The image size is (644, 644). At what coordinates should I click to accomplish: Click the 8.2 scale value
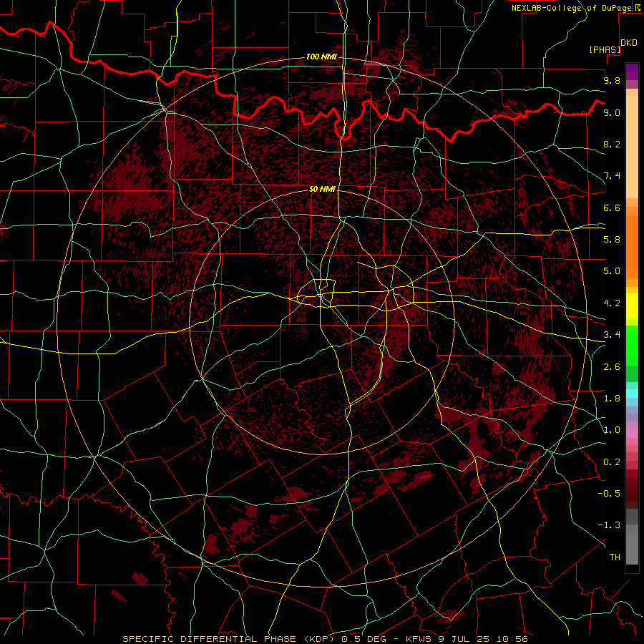612,144
